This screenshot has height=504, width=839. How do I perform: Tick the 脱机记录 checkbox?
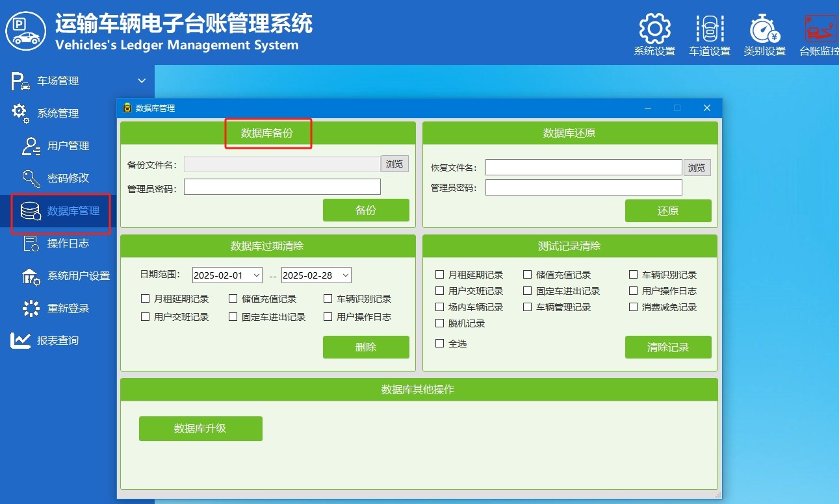click(x=440, y=323)
